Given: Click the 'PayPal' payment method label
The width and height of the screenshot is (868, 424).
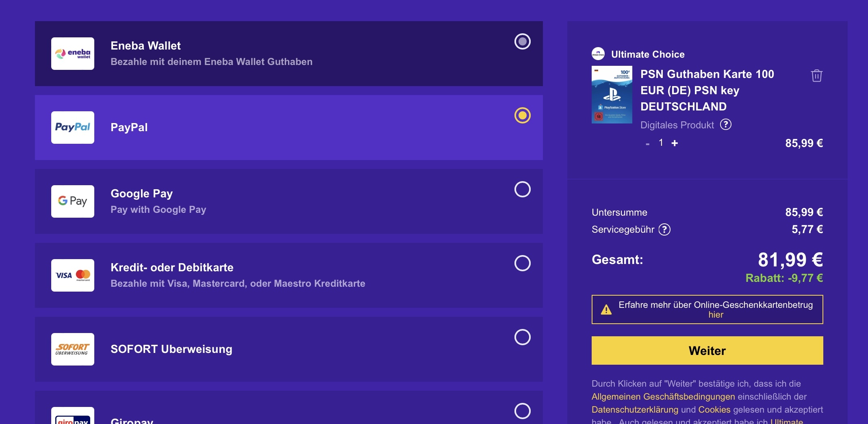Looking at the screenshot, I should (x=129, y=128).
